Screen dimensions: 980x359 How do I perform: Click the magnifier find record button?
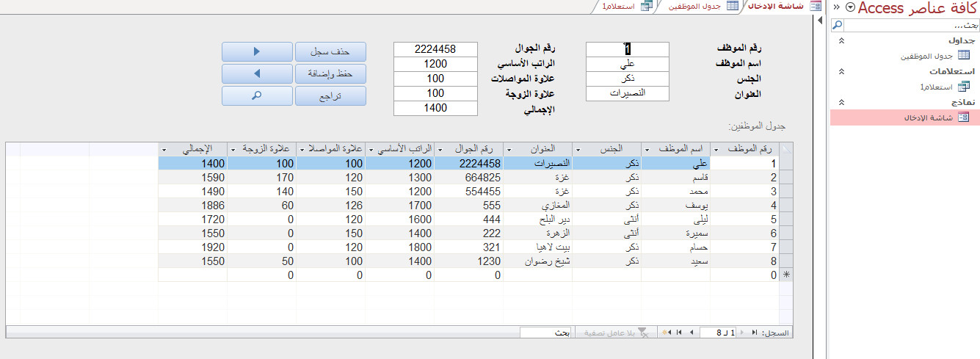point(257,95)
